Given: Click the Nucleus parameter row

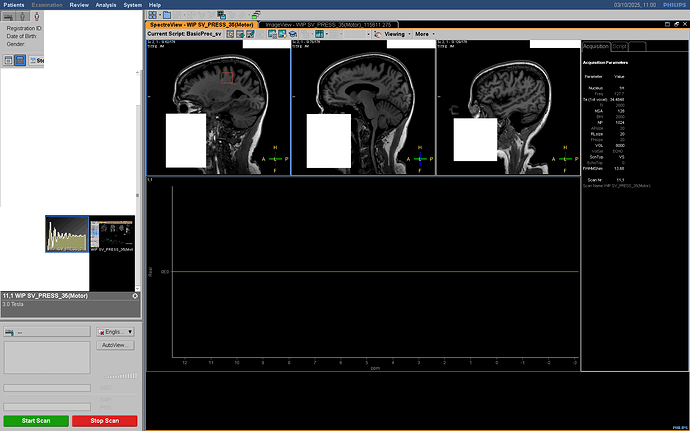Looking at the screenshot, I should click(606, 88).
